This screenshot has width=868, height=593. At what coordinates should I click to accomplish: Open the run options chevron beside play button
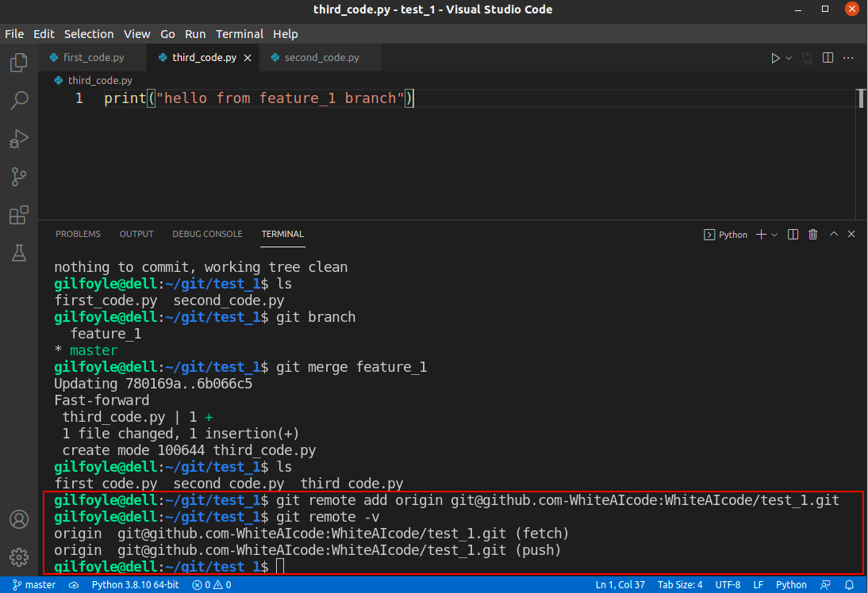point(787,57)
